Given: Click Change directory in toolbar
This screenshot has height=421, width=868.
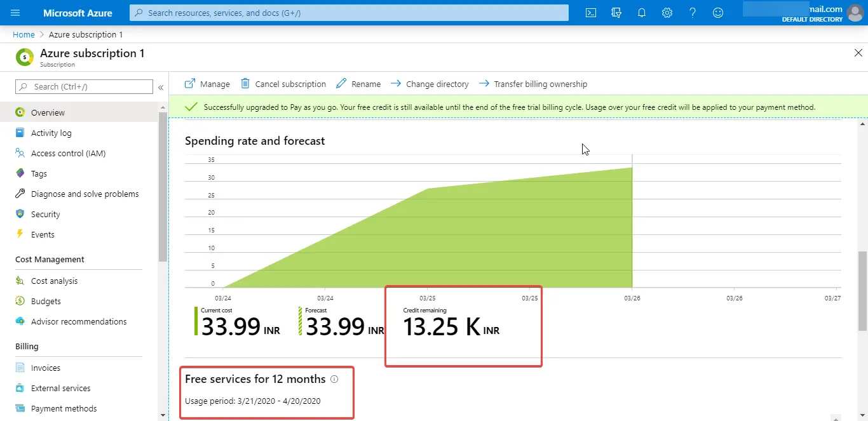Looking at the screenshot, I should (430, 84).
